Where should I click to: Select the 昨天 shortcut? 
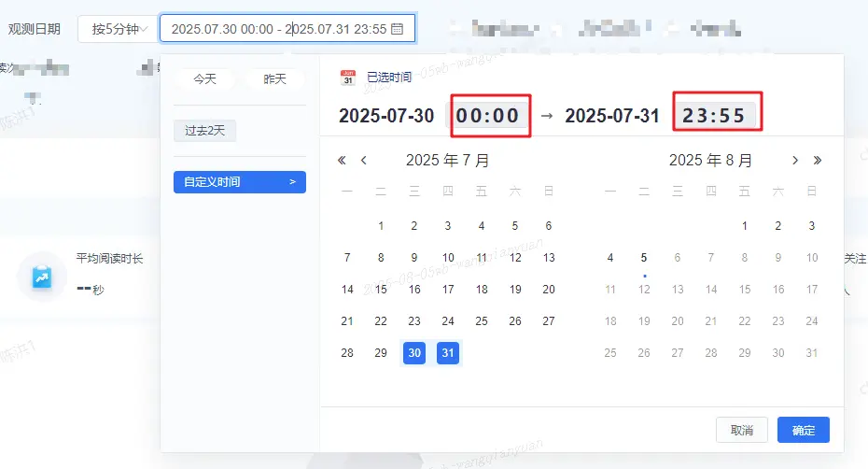[x=274, y=79]
